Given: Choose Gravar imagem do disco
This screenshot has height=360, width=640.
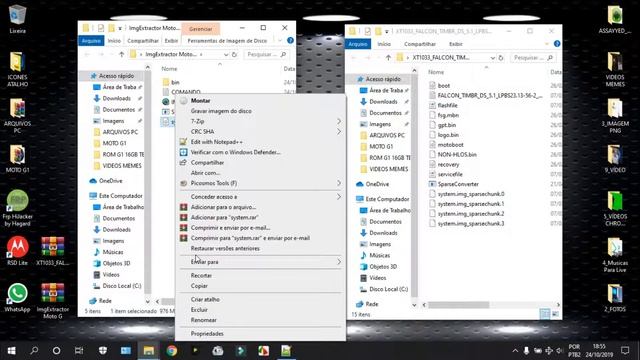Looking at the screenshot, I should 260,111.
